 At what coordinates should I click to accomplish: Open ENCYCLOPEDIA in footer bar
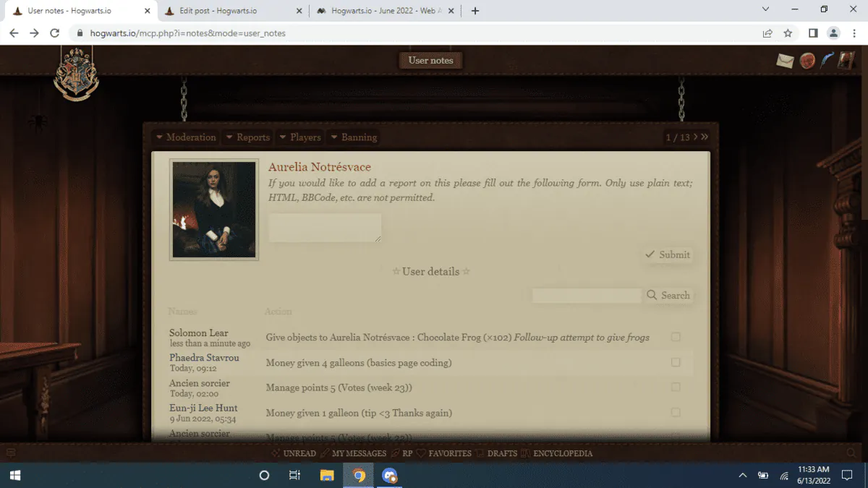coord(556,453)
